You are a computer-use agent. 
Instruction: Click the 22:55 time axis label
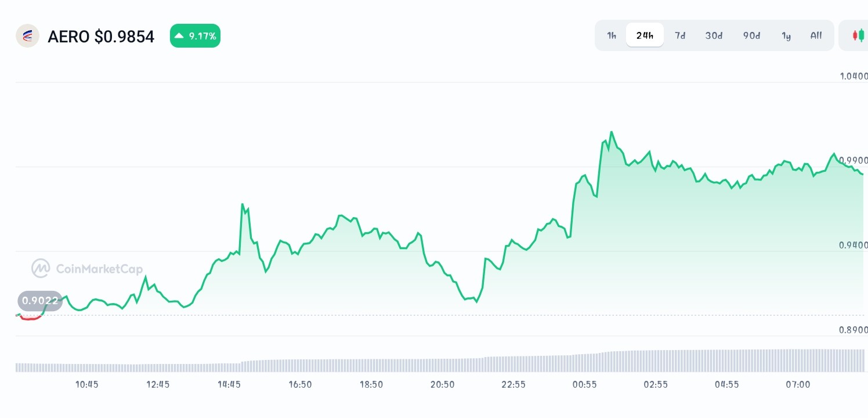click(x=513, y=384)
